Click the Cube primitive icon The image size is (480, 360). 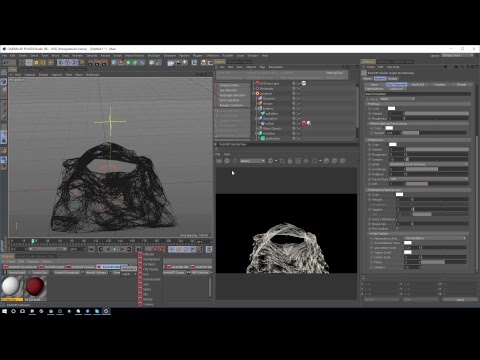click(x=114, y=62)
